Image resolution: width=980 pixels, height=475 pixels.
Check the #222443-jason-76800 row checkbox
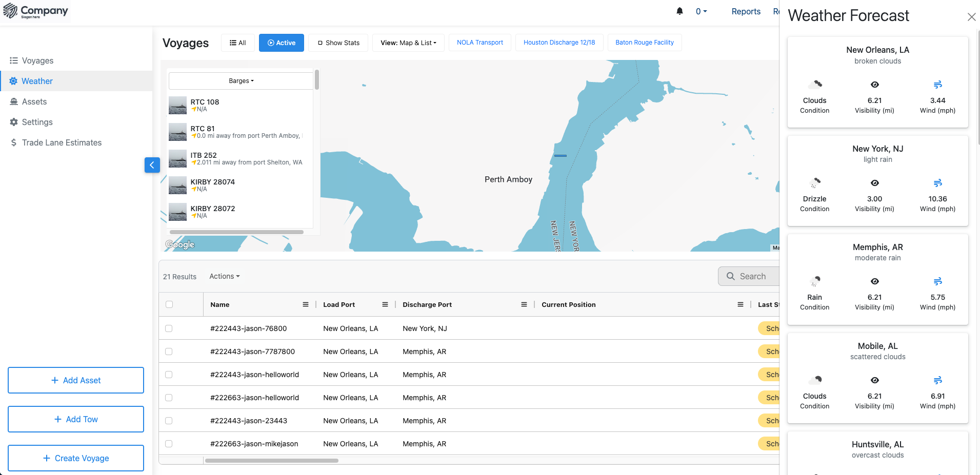169,328
